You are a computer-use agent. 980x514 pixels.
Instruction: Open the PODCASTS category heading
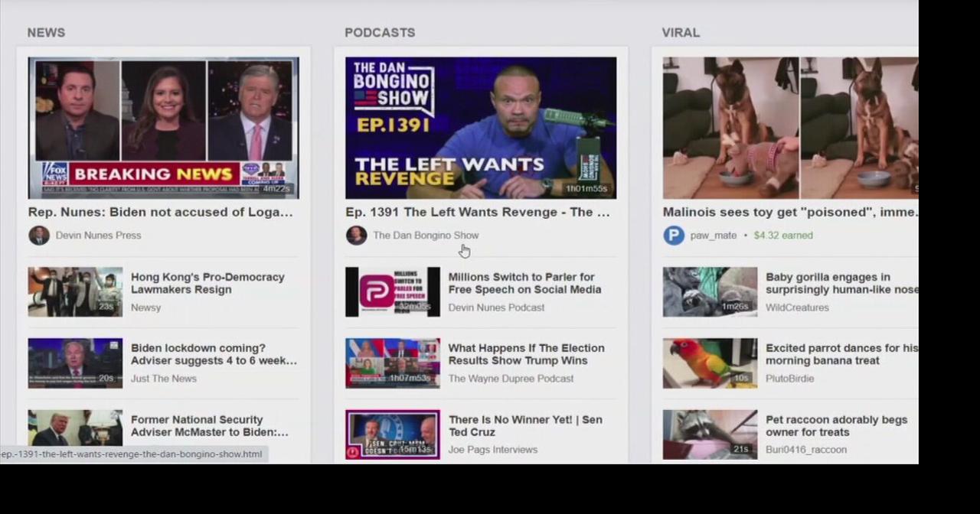pyautogui.click(x=380, y=33)
